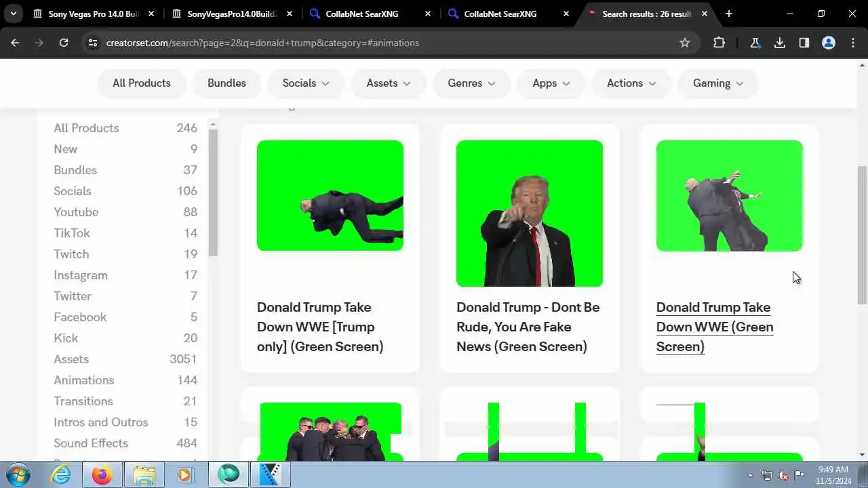Open Donald Trump Take Down WWE [Trump only] title
The image size is (868, 488).
320,327
